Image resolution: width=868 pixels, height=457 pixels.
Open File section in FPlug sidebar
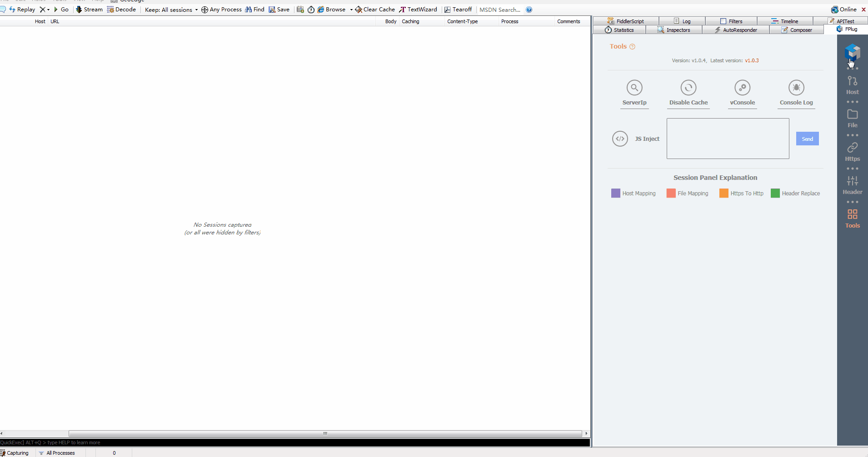(853, 119)
